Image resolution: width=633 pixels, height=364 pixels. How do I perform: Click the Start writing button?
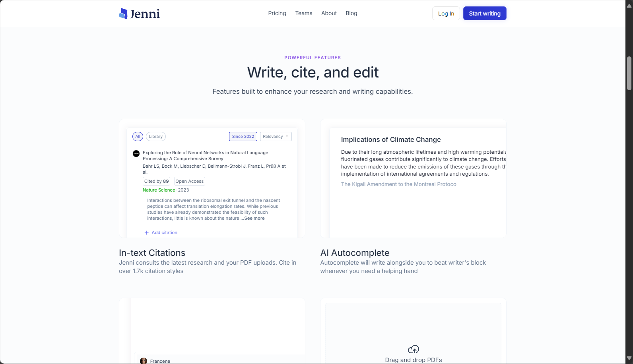(x=485, y=14)
